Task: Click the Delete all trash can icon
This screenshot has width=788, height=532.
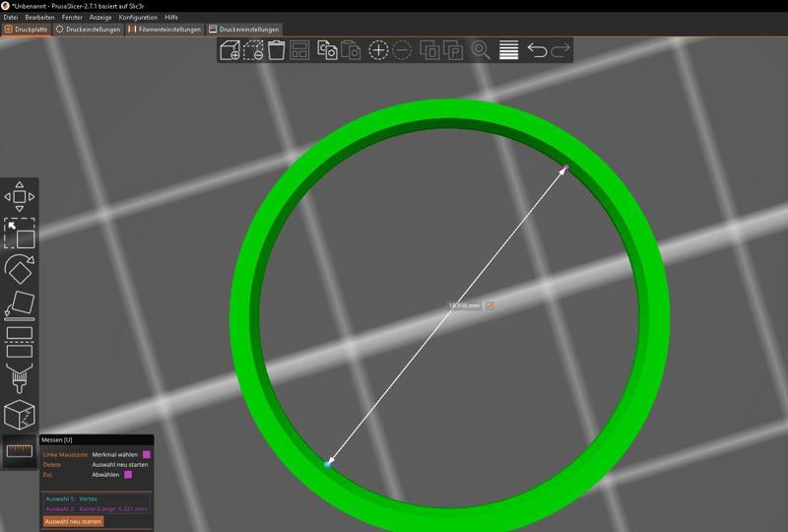Action: tap(277, 50)
